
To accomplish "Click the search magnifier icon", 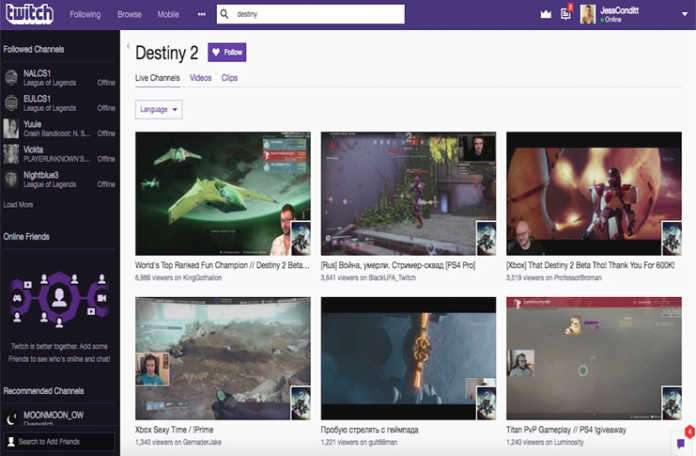I will (224, 15).
